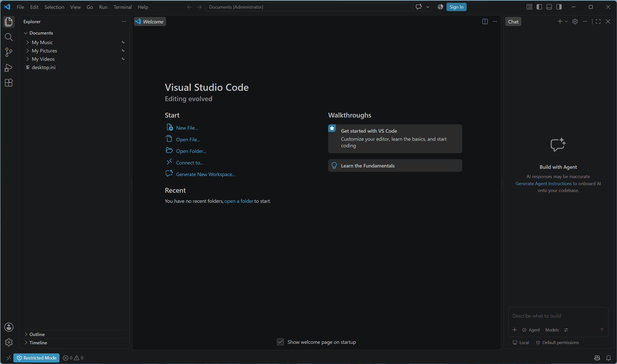Maximize the chat panel size
Viewport: 617px width, 364px height.
point(598,22)
